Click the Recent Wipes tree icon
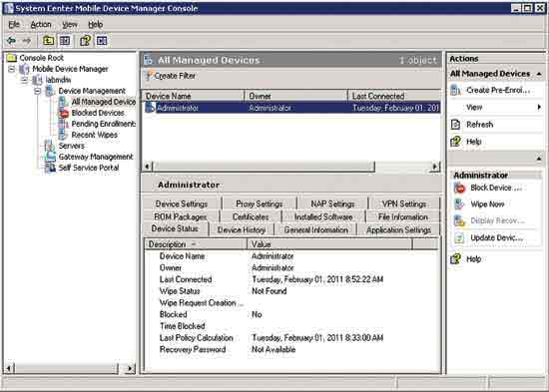The height and width of the screenshot is (392, 549). 63,135
